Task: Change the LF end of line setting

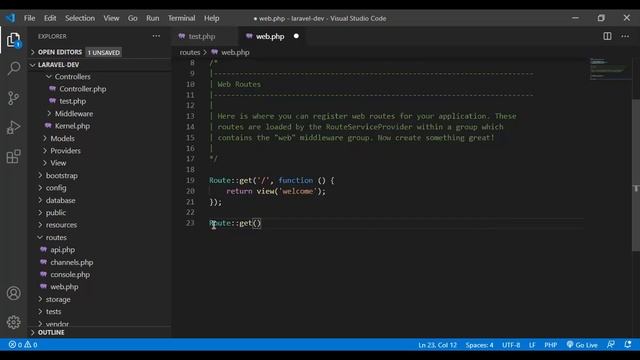Action: (532, 344)
